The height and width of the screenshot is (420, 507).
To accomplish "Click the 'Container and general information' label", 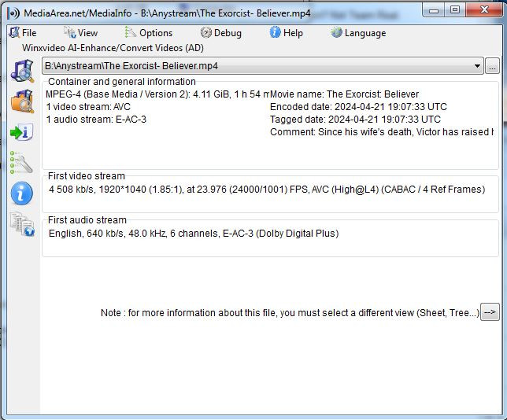I will click(122, 82).
